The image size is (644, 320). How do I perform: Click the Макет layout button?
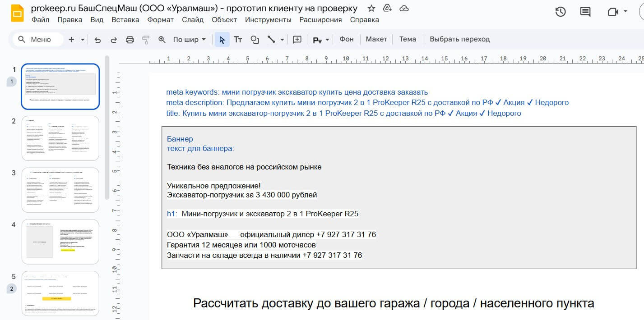click(376, 39)
